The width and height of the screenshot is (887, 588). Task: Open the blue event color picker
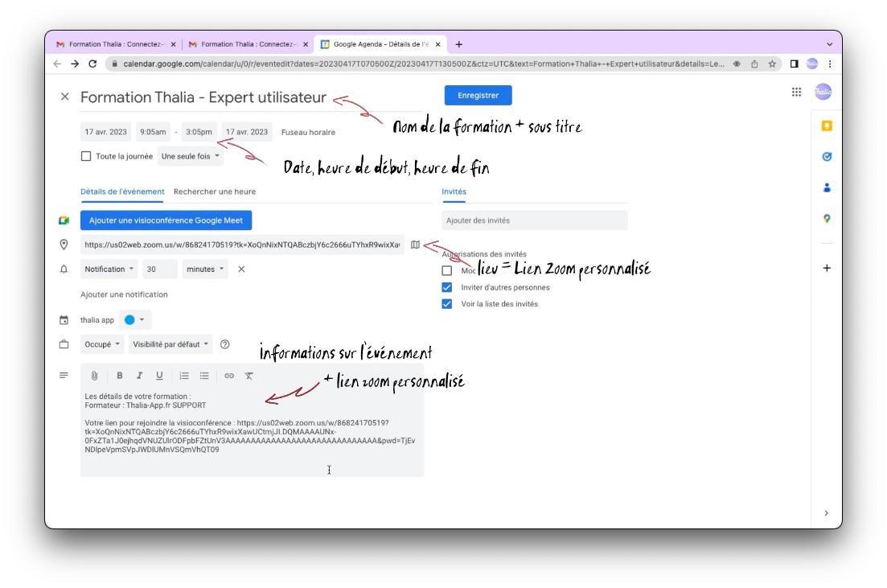click(x=135, y=320)
